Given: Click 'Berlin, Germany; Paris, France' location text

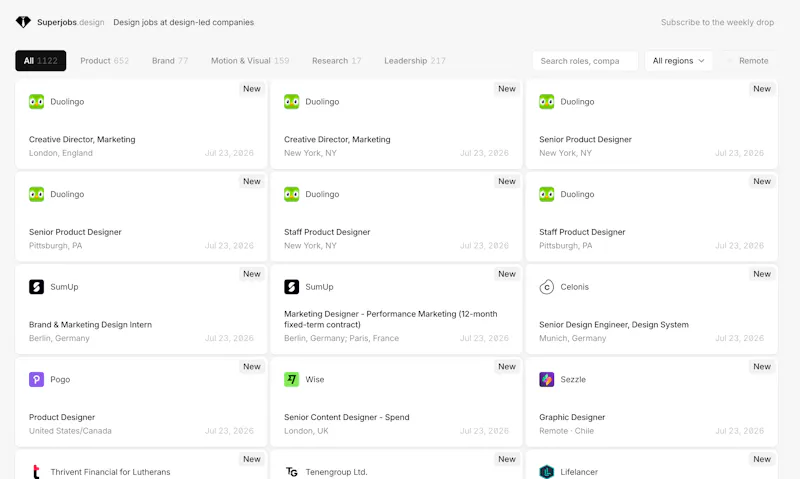Looking at the screenshot, I should [x=341, y=338].
